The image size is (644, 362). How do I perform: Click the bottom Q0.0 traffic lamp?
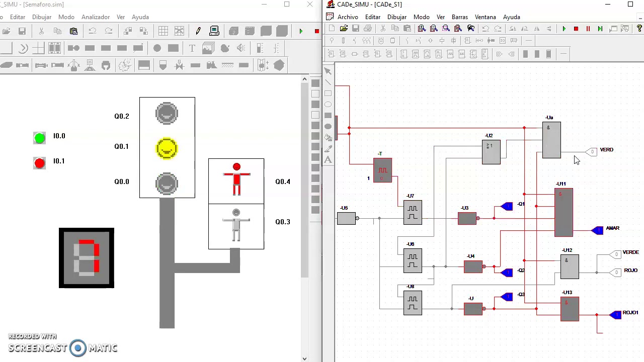tap(167, 184)
